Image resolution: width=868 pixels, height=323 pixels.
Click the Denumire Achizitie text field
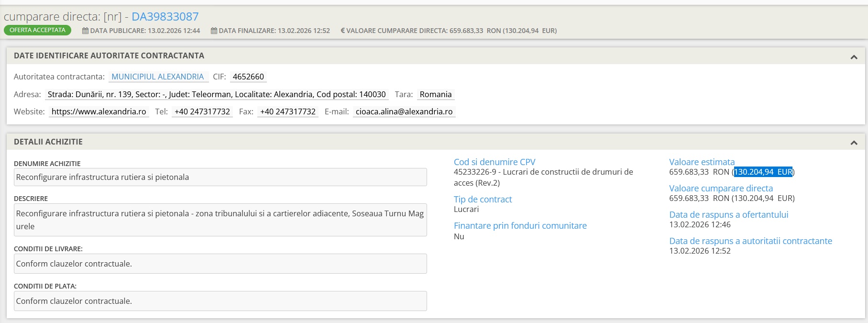coord(220,177)
